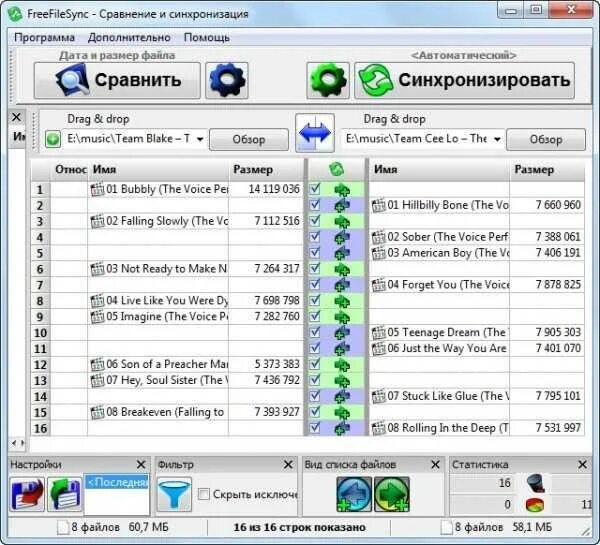This screenshot has height=545, width=600.
Task: Uncheck the checkbox in row 9
Action: [x=315, y=317]
